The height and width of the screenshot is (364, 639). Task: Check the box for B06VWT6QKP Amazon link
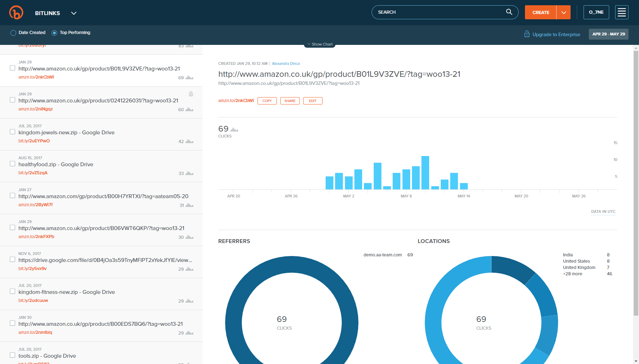pos(12,227)
